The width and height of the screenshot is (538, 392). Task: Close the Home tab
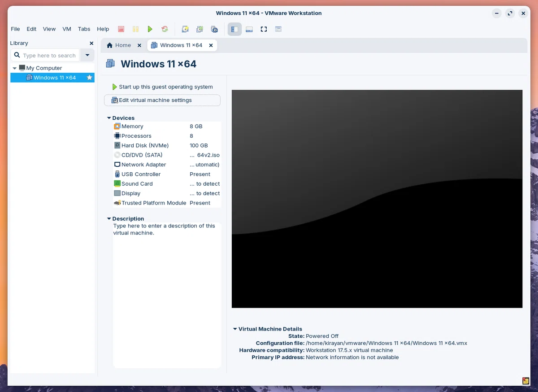click(139, 45)
